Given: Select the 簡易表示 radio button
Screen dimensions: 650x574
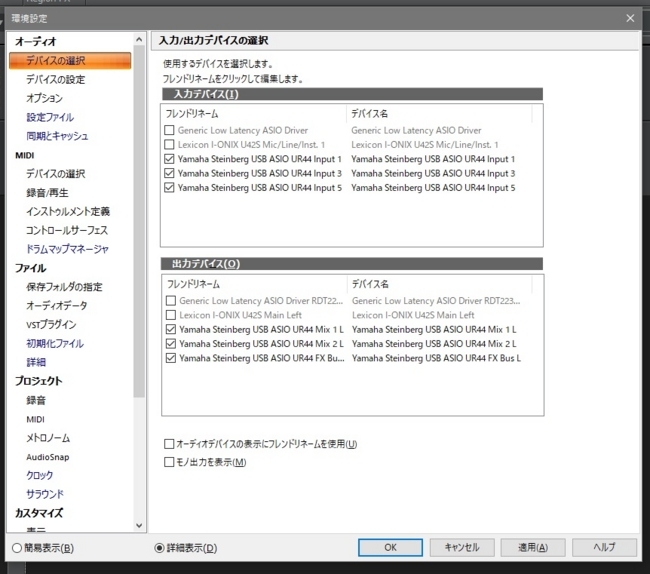Looking at the screenshot, I should (x=17, y=548).
